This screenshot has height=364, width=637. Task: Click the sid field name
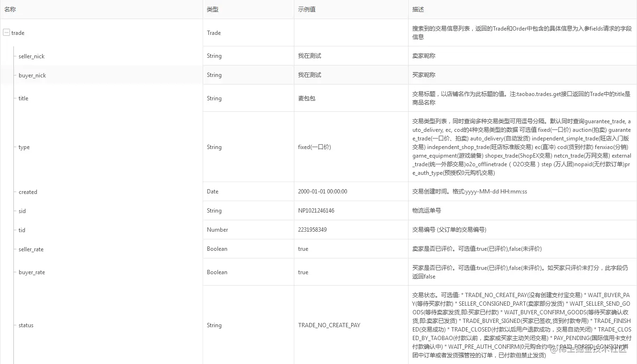[22, 211]
